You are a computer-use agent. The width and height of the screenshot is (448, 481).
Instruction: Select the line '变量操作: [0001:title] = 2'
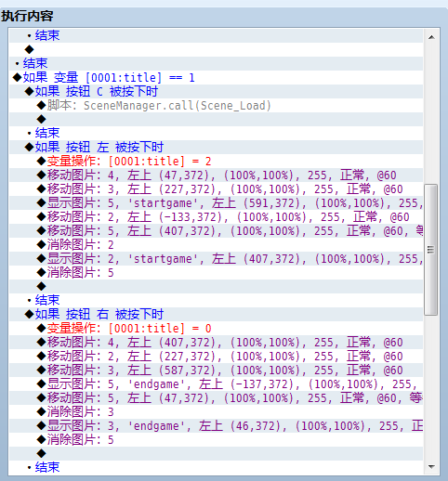pos(217,161)
